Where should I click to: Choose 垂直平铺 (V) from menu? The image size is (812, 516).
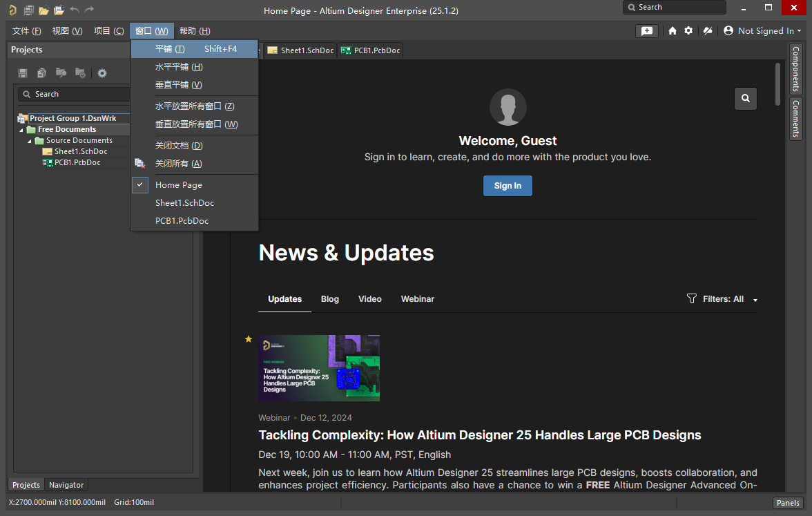tap(194, 85)
